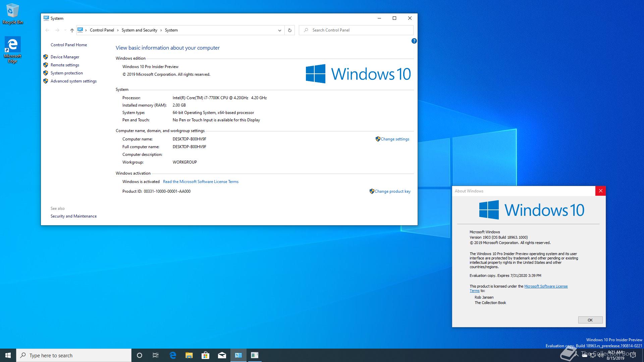
Task: Click OK in the About Windows dialog
Action: coord(590,320)
